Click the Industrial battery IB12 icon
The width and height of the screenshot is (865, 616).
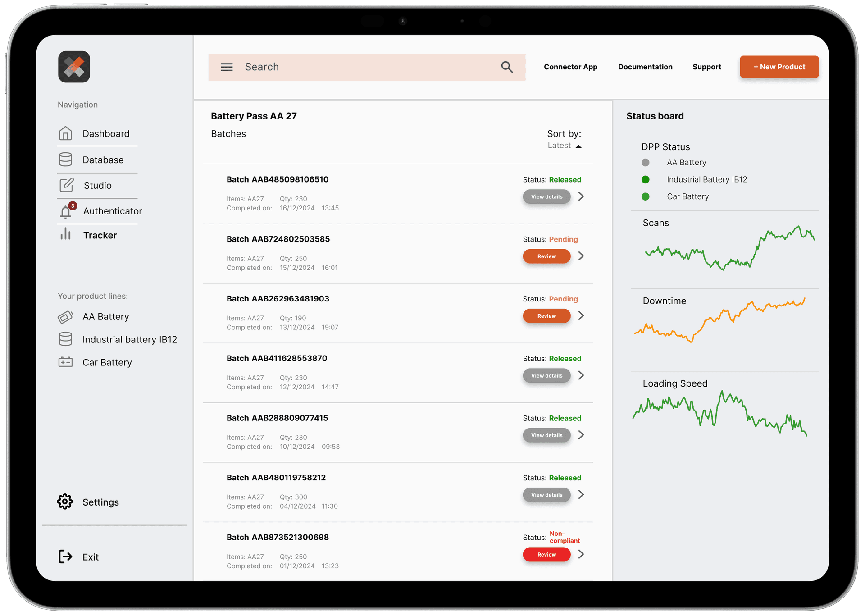point(65,339)
